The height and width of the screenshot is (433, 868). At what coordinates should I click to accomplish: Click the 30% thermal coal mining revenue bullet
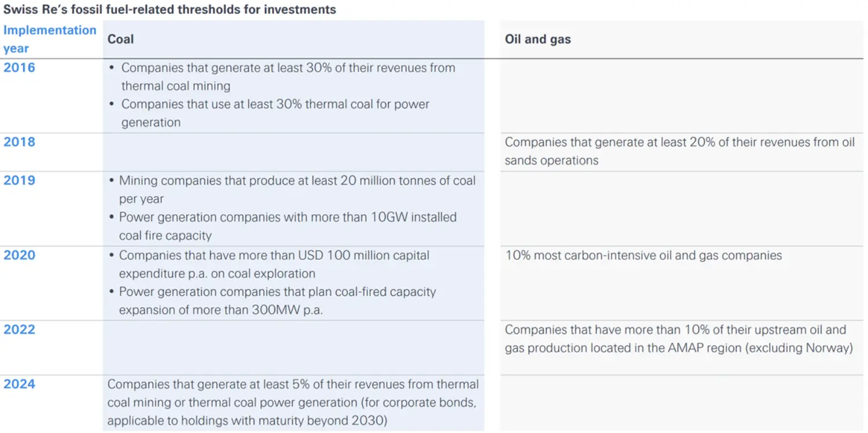[x=288, y=76]
